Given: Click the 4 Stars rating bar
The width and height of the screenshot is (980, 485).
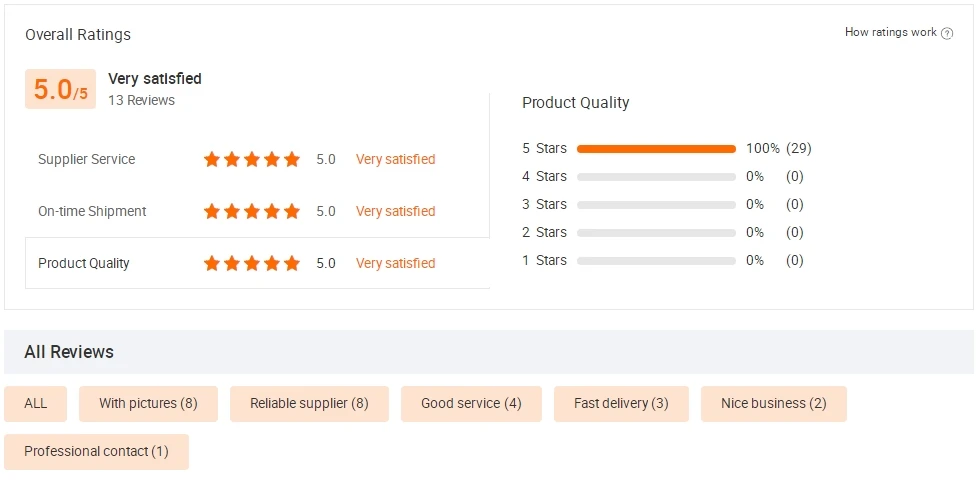Looking at the screenshot, I should click(656, 177).
